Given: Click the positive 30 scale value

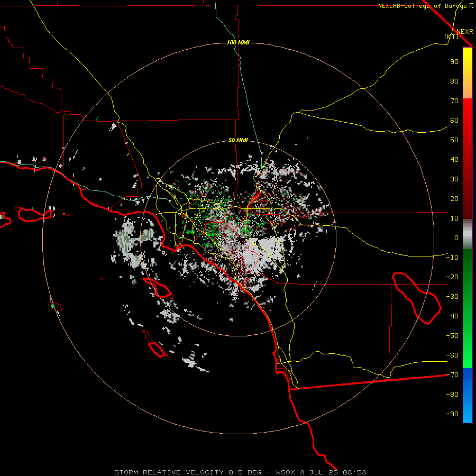Looking at the screenshot, I should tap(454, 179).
